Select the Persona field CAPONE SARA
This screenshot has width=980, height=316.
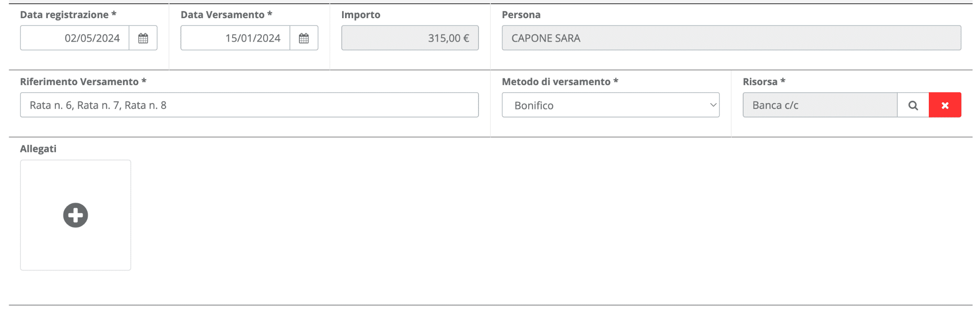coord(731,38)
